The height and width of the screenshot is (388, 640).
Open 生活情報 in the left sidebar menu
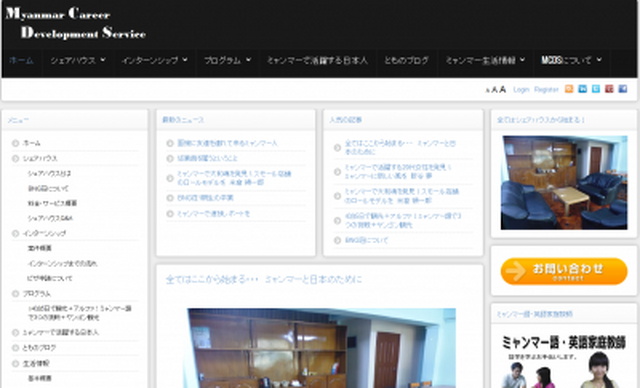36,364
